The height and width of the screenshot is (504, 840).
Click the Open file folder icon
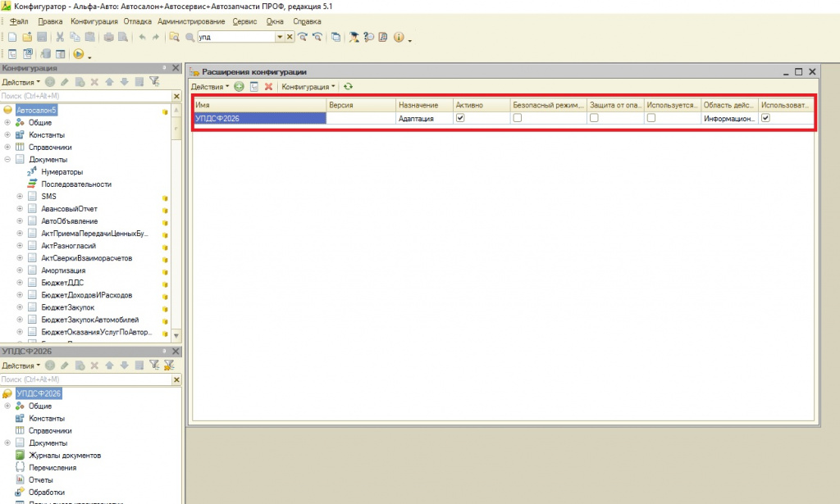tap(27, 37)
